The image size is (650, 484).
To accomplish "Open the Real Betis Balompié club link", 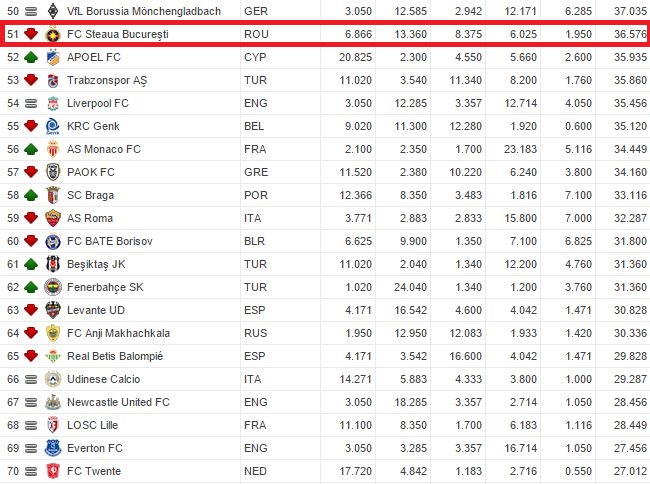I will point(115,356).
